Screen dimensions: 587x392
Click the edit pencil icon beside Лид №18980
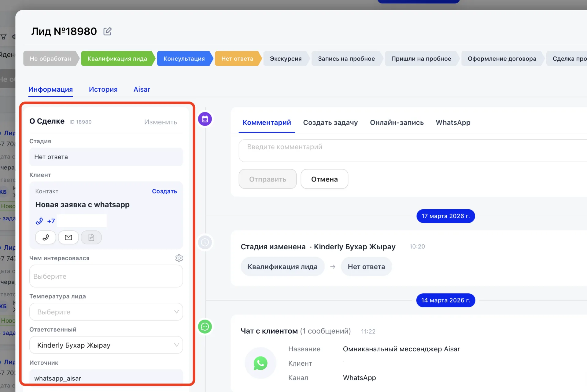107,31
